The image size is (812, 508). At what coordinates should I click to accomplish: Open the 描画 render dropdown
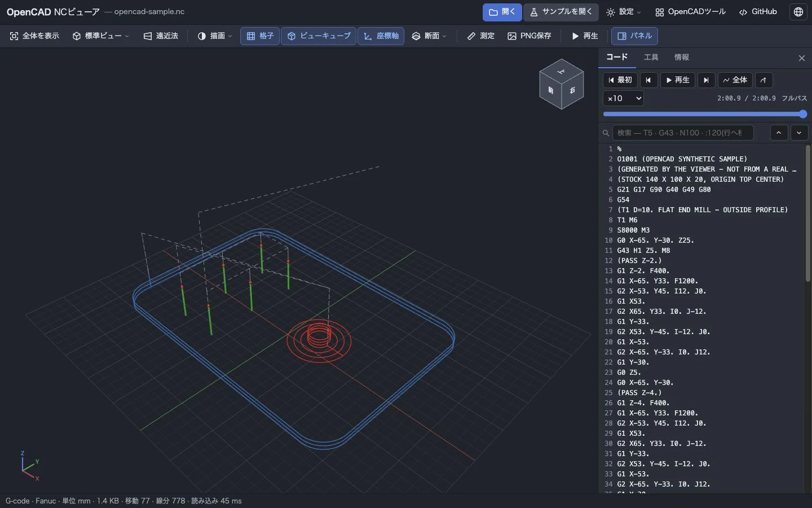tap(214, 36)
